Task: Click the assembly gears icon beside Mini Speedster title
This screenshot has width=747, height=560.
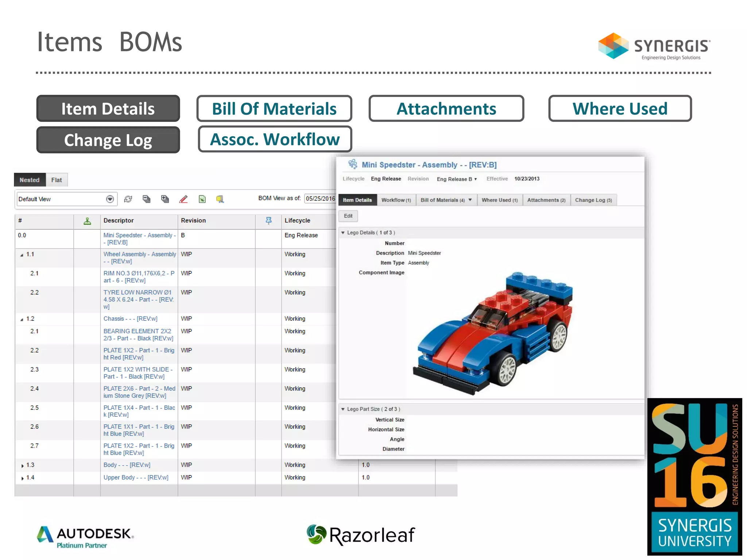Action: coord(353,164)
